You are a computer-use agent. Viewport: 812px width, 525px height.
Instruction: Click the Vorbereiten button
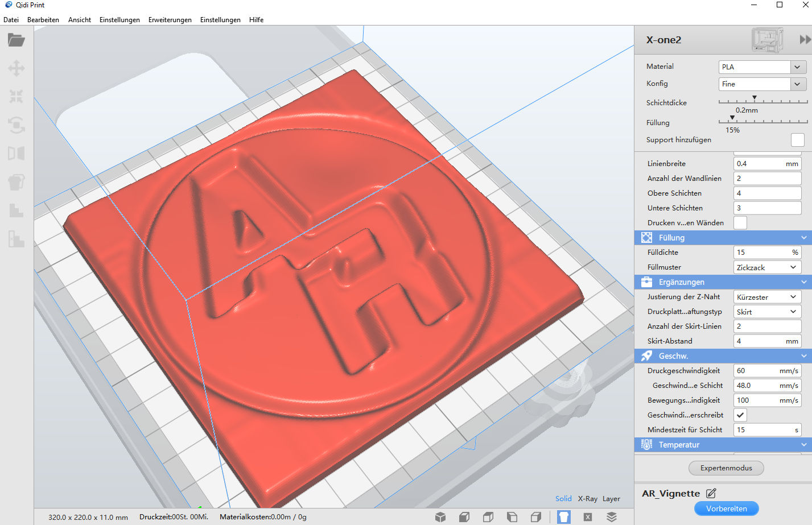coord(726,509)
